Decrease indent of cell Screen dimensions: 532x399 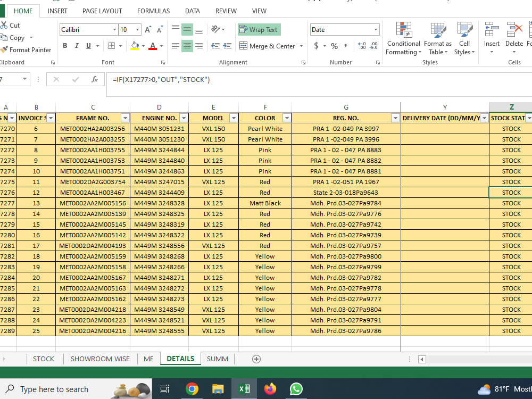(215, 46)
